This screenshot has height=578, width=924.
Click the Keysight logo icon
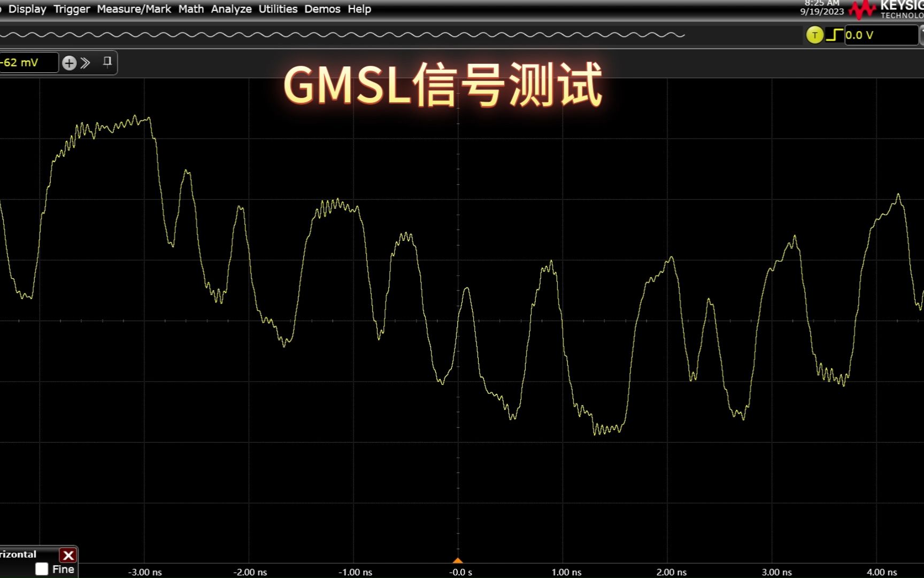[862, 10]
